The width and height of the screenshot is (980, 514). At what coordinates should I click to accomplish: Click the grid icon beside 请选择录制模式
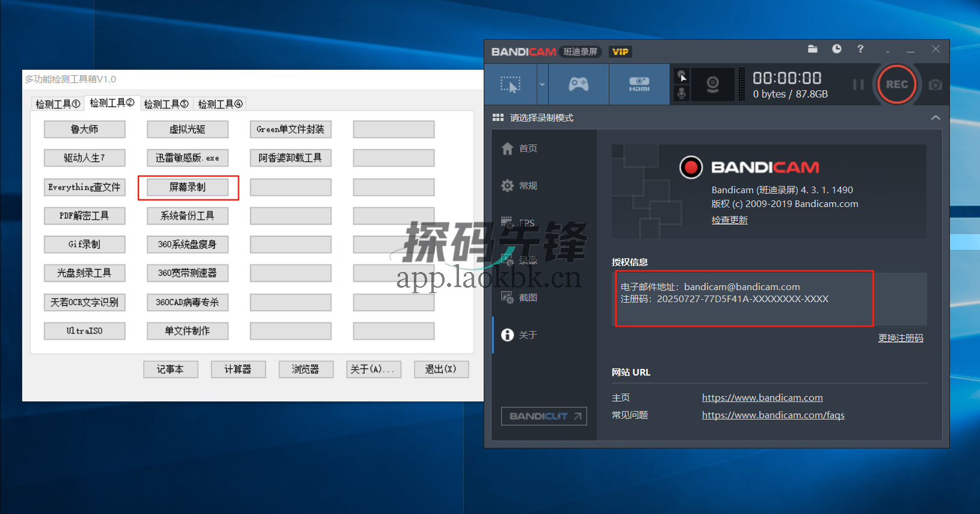pyautogui.click(x=498, y=117)
